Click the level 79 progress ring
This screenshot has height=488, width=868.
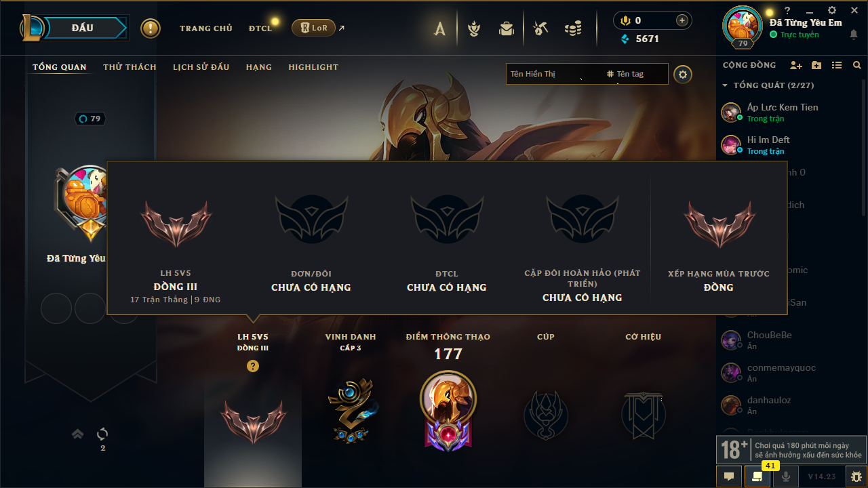pyautogui.click(x=90, y=119)
